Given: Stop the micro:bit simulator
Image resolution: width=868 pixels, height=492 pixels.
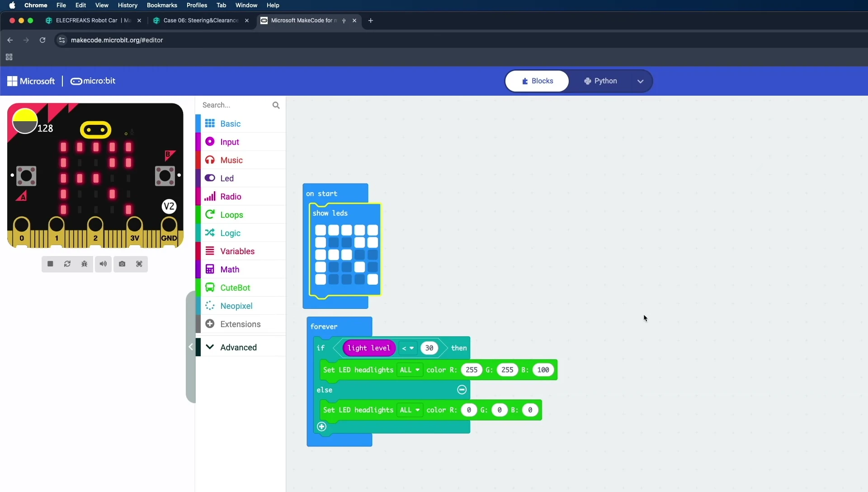Looking at the screenshot, I should click(x=50, y=264).
